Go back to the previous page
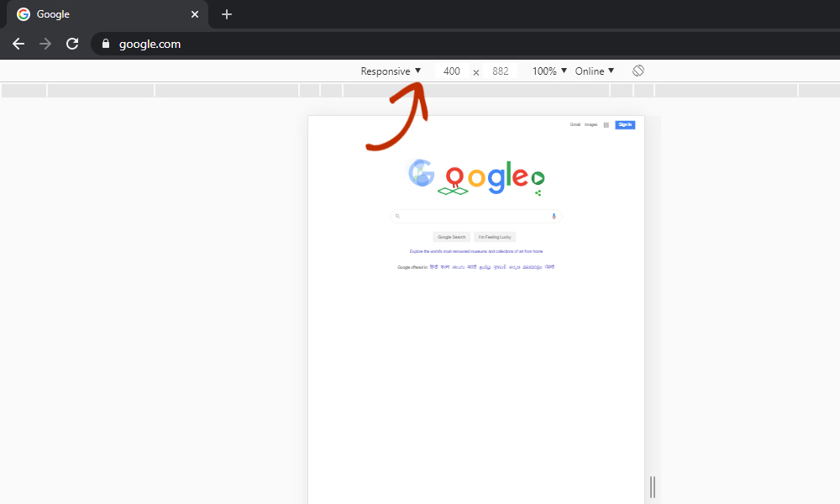The height and width of the screenshot is (504, 840). [x=18, y=44]
